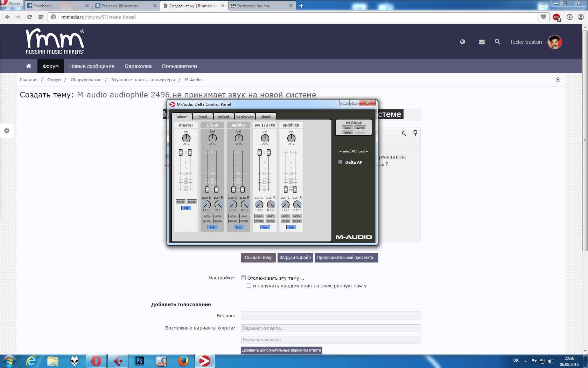Mute left master channel
This screenshot has width=588, height=368.
click(181, 202)
